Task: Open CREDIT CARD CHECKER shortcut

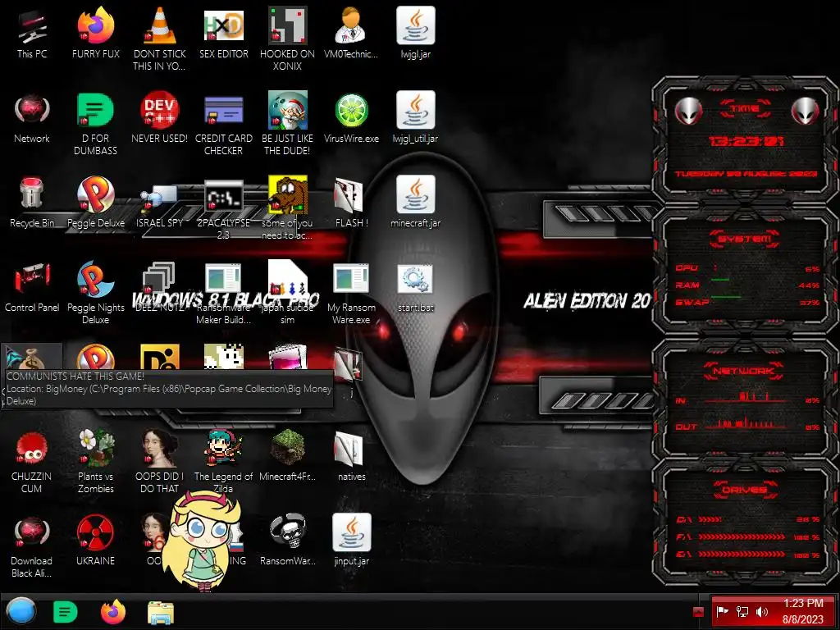Action: 223,111
